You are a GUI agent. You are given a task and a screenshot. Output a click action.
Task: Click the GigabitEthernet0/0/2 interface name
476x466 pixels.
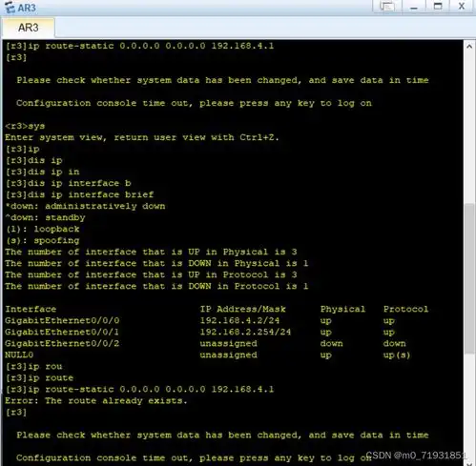point(62,343)
